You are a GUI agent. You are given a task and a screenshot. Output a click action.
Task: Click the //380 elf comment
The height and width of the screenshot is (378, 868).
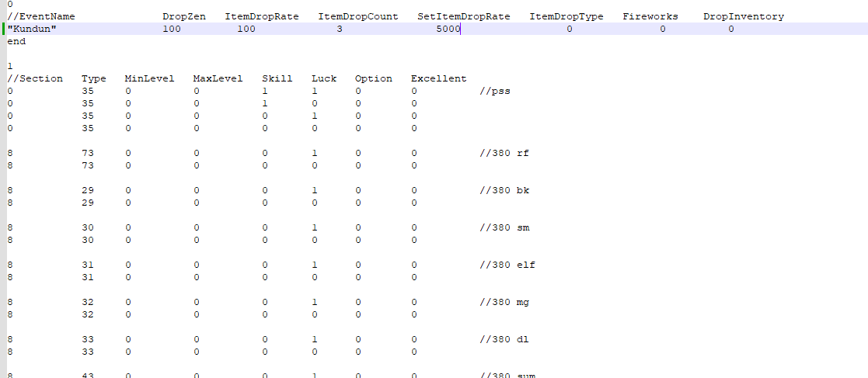pyautogui.click(x=507, y=265)
